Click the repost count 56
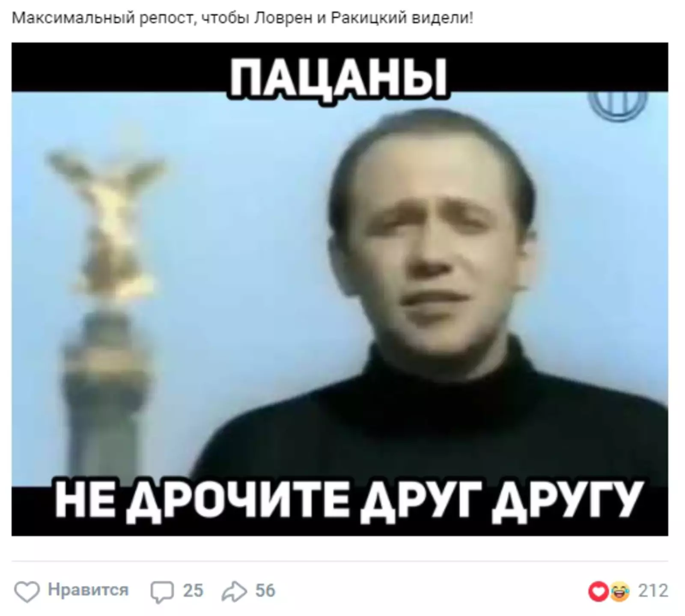This screenshot has width=685, height=616. 265,591
